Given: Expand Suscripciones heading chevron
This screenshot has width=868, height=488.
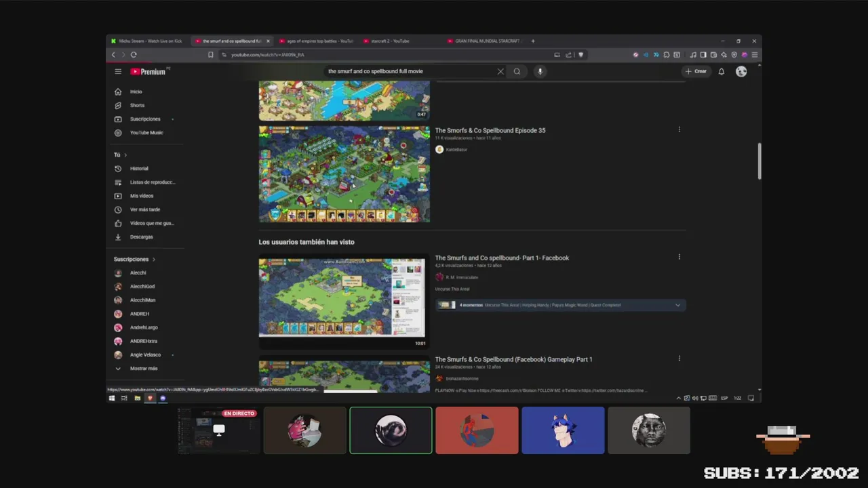Looking at the screenshot, I should click(x=153, y=259).
